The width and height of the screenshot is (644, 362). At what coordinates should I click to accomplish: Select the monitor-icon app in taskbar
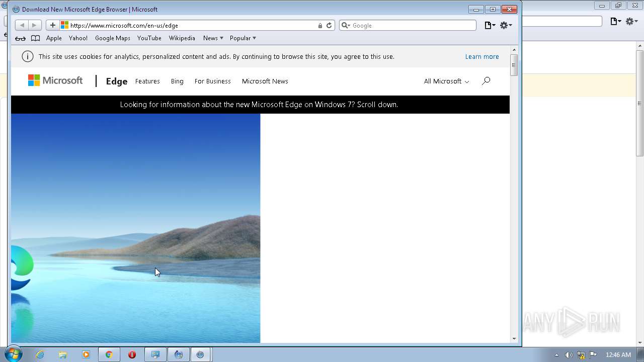pyautogui.click(x=155, y=354)
